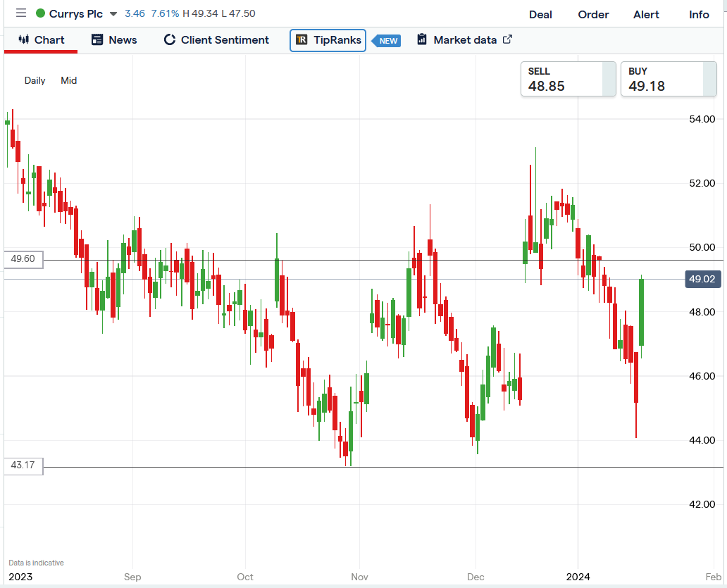Open the Client Sentiment tab

(x=216, y=40)
